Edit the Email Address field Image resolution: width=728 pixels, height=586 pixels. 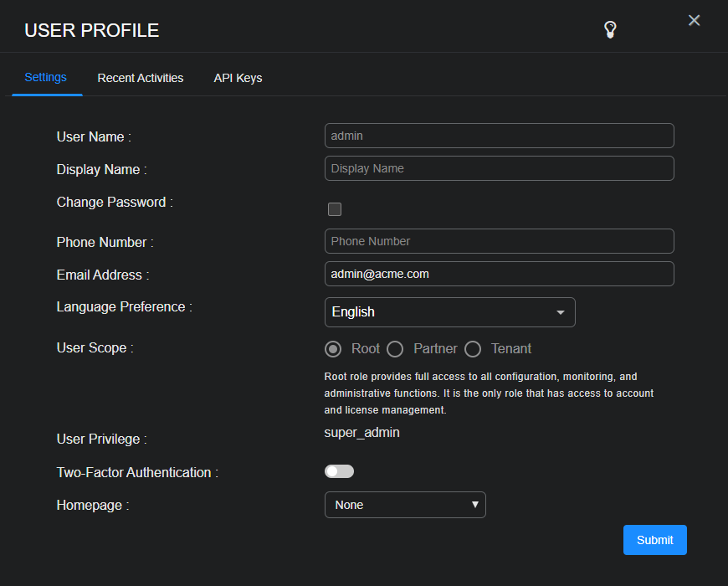[499, 274]
